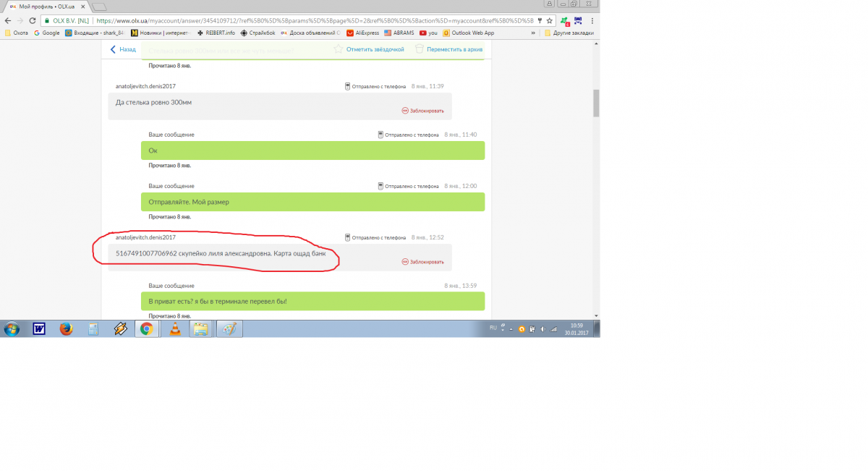Viewport: 868px width, 471px height.
Task: Click the scrollbar down arrow
Action: (x=596, y=315)
